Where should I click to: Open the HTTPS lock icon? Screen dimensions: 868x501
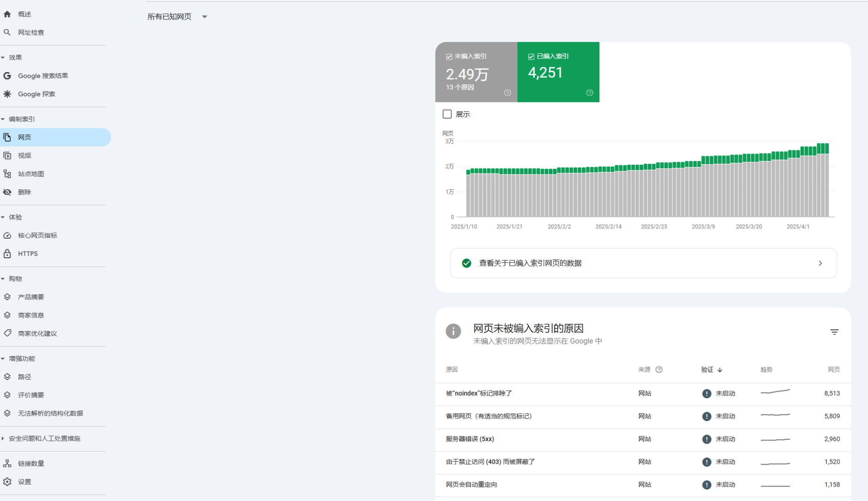point(7,253)
